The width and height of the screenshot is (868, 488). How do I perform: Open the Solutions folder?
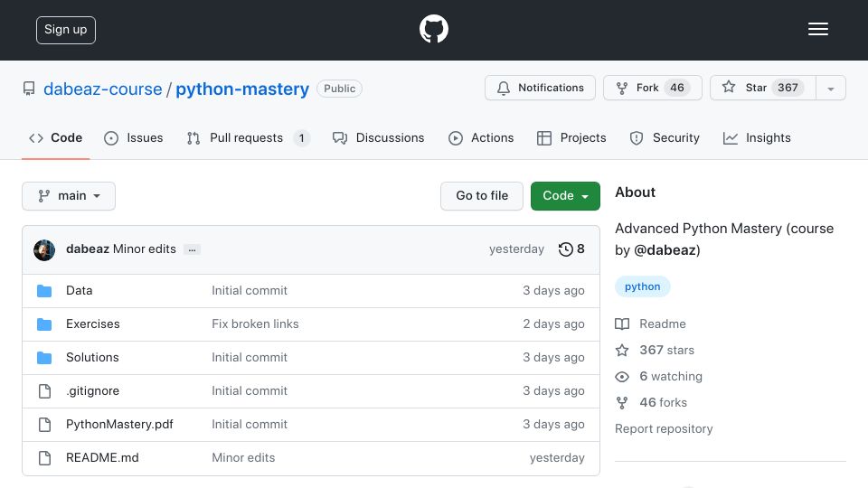(x=92, y=358)
